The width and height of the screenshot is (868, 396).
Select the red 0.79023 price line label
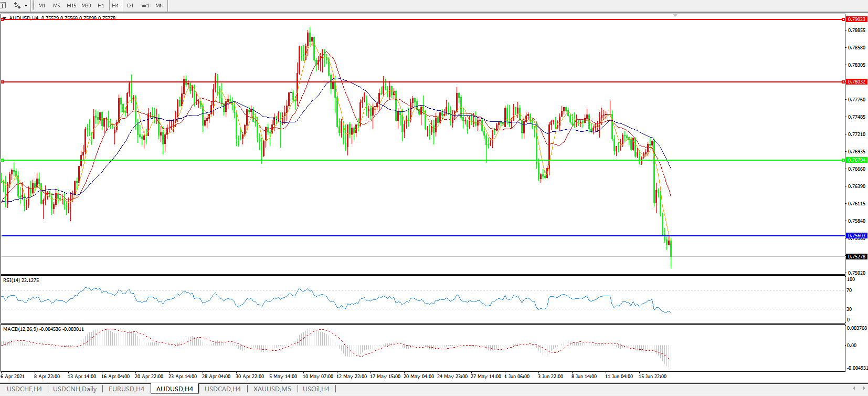(856, 19)
